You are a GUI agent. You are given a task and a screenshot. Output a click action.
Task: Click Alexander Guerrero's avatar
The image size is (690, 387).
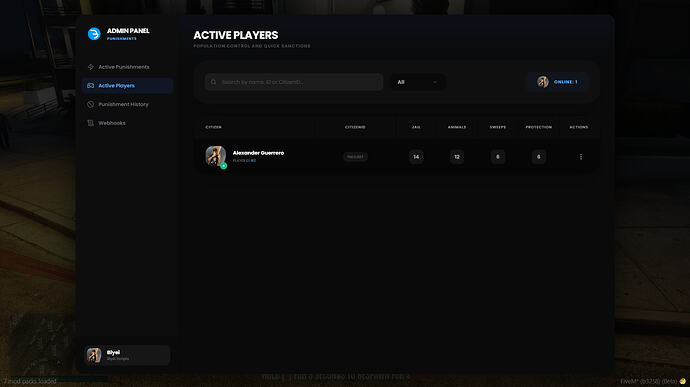(216, 156)
